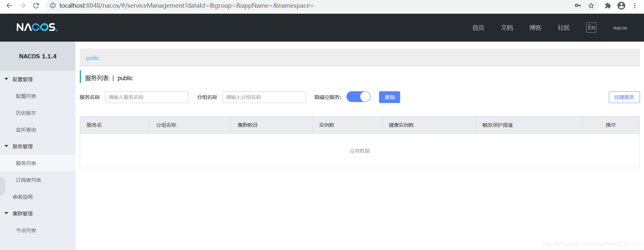This screenshot has height=250, width=644.
Task: Open the 文档 link in the header
Action: tap(507, 28)
